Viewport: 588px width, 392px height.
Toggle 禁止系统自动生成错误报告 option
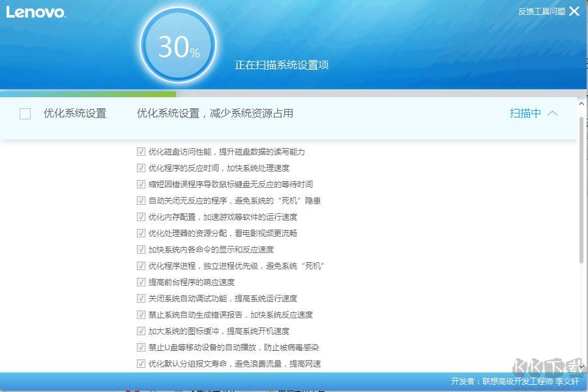tap(141, 314)
